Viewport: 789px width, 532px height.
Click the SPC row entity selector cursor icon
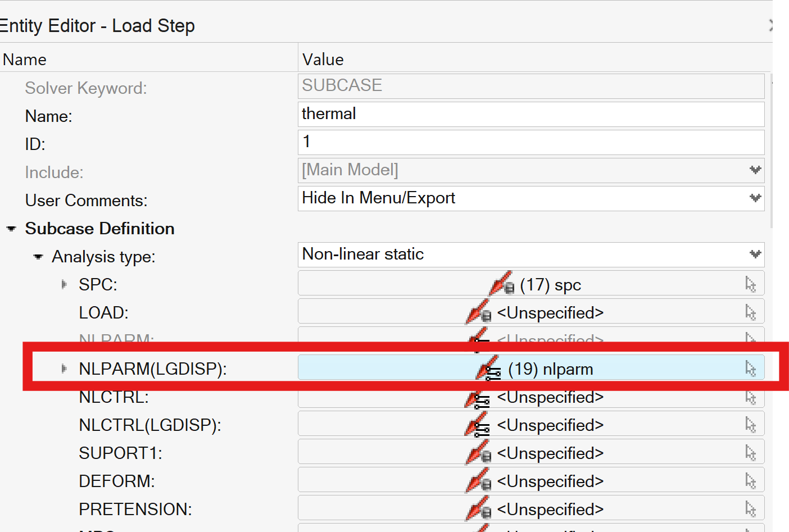coord(750,284)
